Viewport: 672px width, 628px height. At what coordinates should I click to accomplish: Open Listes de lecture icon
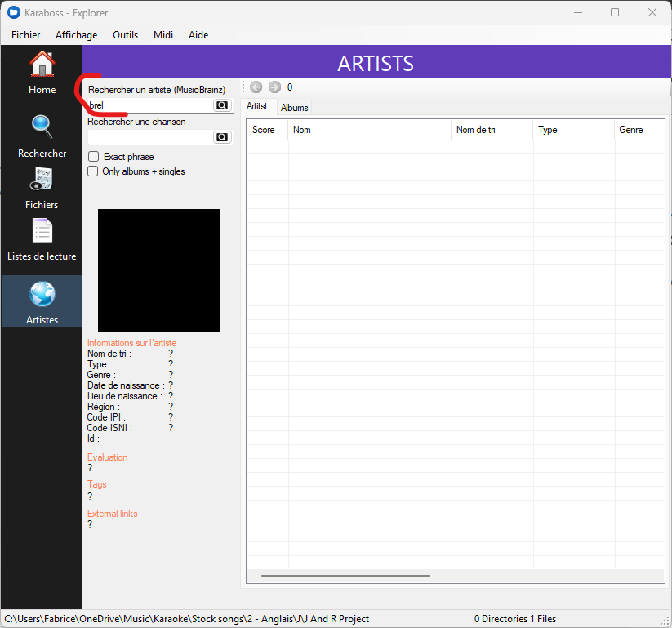click(42, 231)
